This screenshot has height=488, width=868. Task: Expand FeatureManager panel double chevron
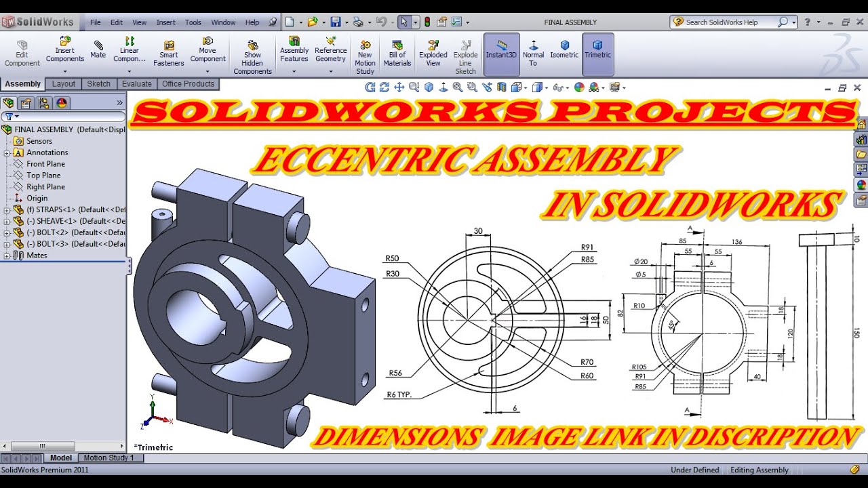120,103
